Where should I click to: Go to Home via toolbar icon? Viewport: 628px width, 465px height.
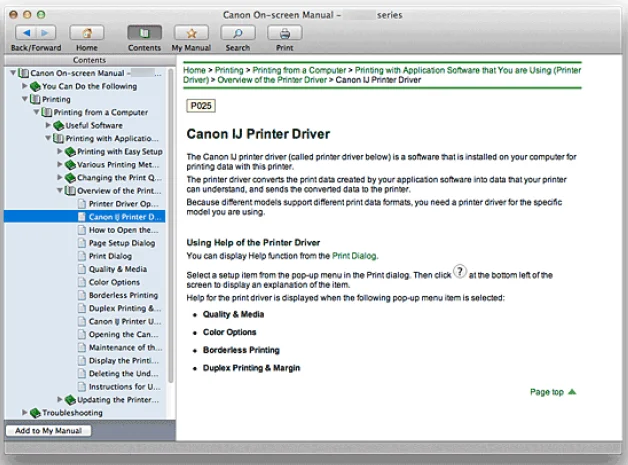pyautogui.click(x=87, y=33)
